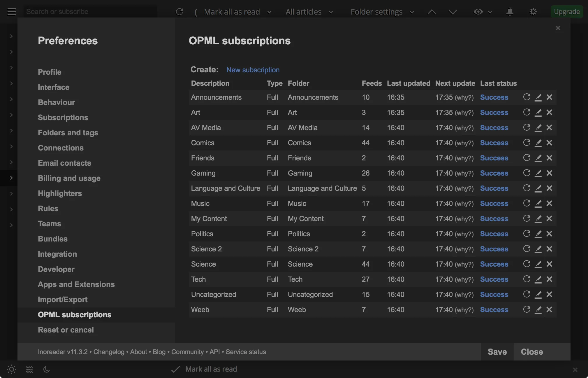
Task: Click the Upgrade button
Action: (x=567, y=12)
